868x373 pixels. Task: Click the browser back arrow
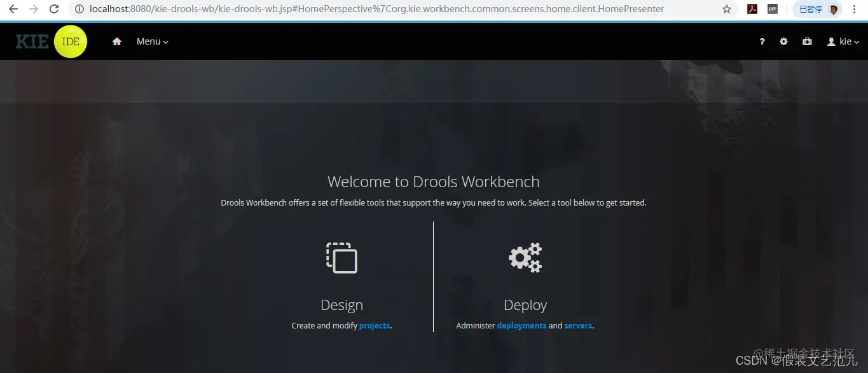(x=13, y=9)
